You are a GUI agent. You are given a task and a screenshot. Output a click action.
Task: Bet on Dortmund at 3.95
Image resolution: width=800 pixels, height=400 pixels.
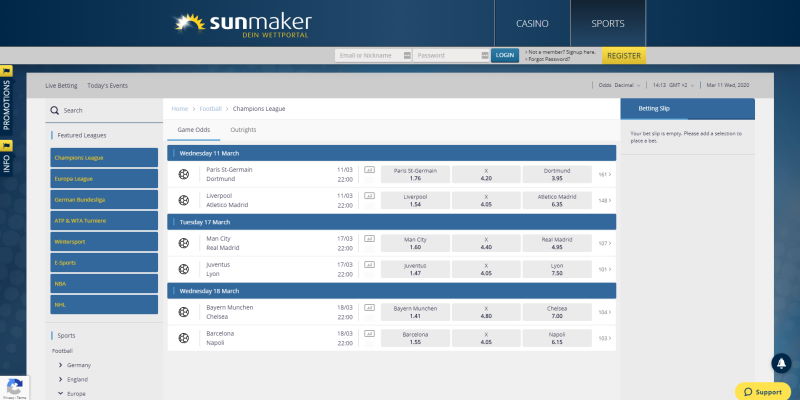(557, 174)
